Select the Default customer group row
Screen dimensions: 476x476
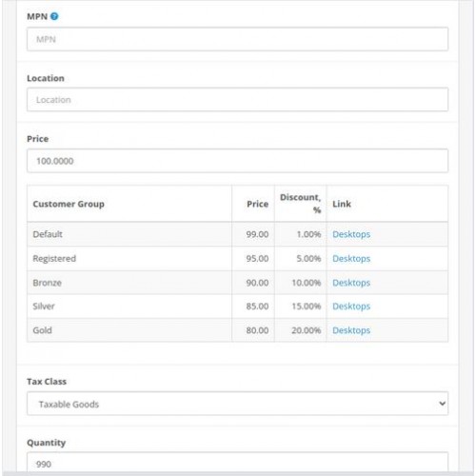click(237, 234)
